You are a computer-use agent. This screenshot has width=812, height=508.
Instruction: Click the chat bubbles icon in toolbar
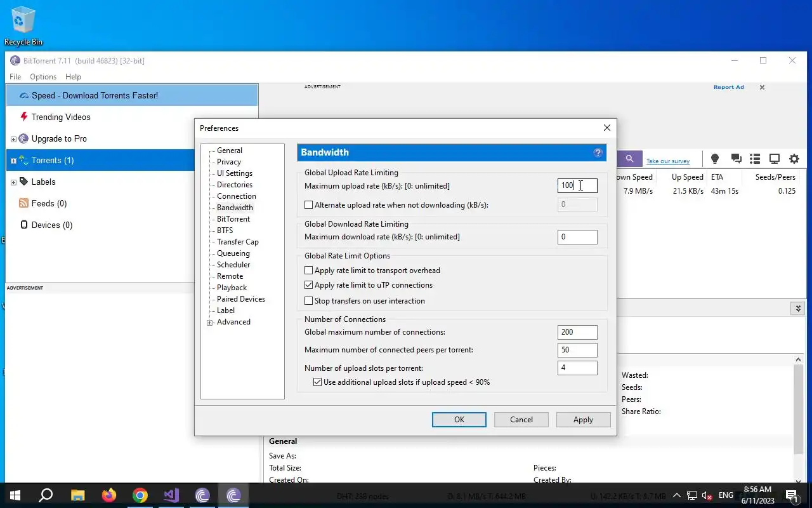click(736, 159)
